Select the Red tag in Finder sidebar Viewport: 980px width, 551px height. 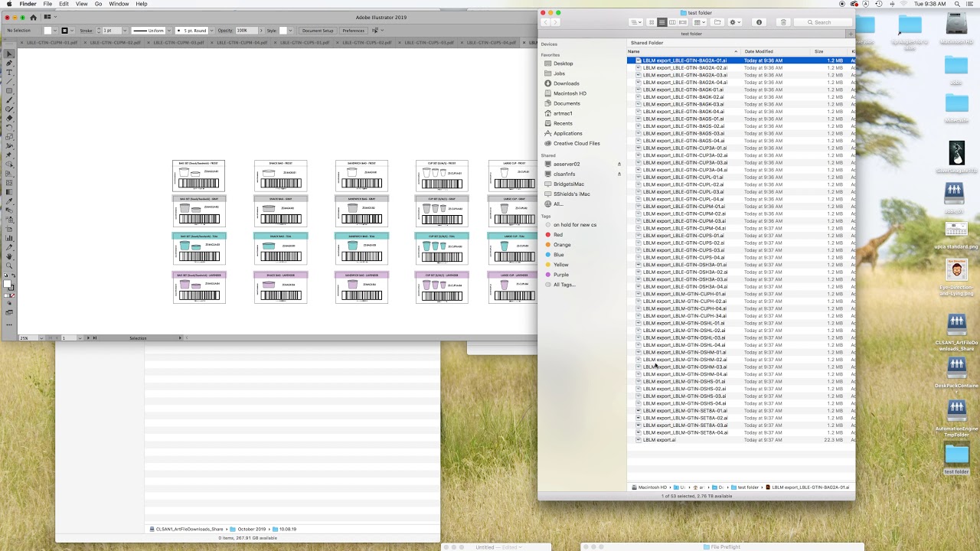point(557,235)
